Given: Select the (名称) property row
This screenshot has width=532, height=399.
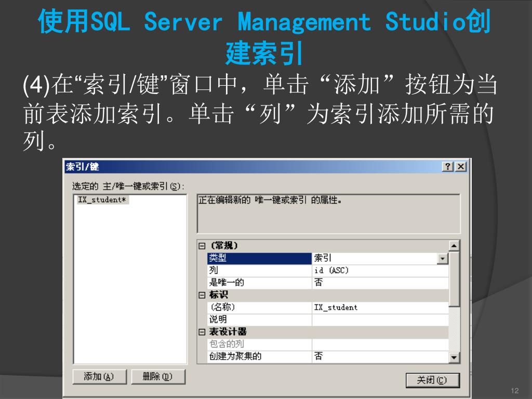Looking at the screenshot, I should [x=259, y=308].
